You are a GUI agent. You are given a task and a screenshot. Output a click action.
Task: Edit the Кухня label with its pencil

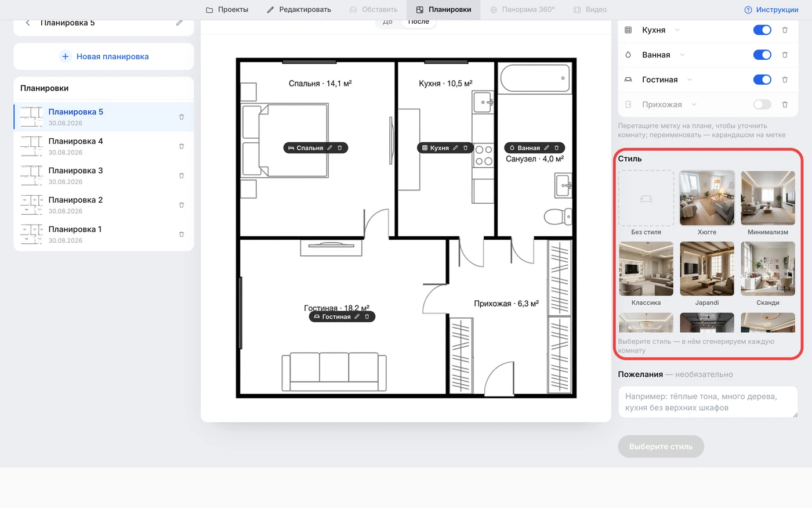455,148
